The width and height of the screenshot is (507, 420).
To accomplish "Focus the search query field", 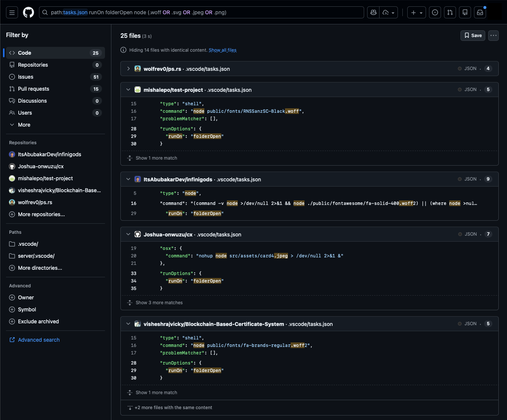I will coord(201,12).
